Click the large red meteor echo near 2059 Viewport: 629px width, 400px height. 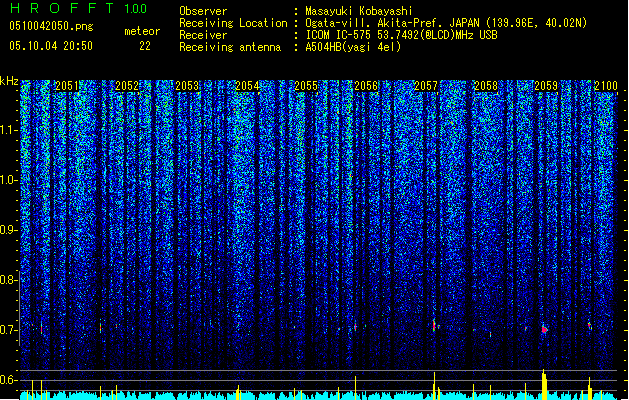coord(544,329)
